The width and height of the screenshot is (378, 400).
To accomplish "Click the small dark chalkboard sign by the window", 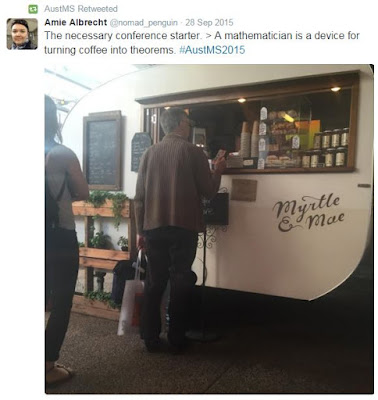I will coord(141,151).
